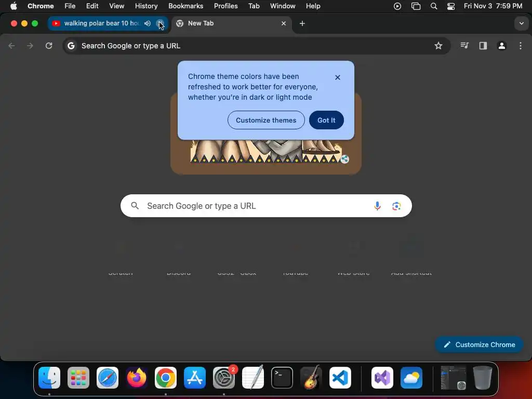
Task: Open the Bookmarks menu
Action: click(x=185, y=6)
